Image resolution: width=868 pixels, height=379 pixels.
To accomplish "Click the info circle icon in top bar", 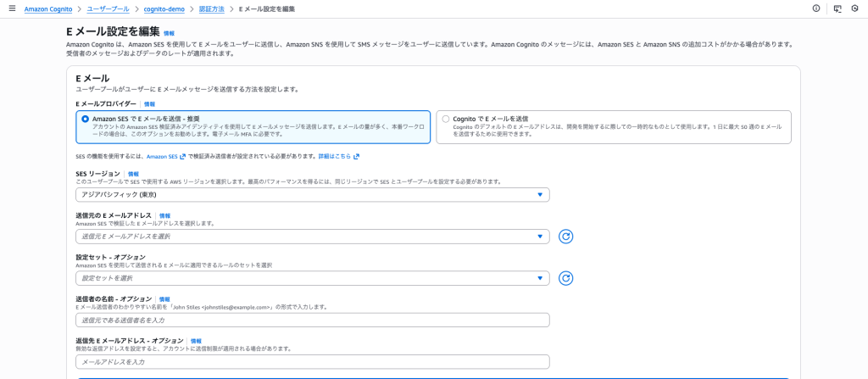I will coord(815,8).
